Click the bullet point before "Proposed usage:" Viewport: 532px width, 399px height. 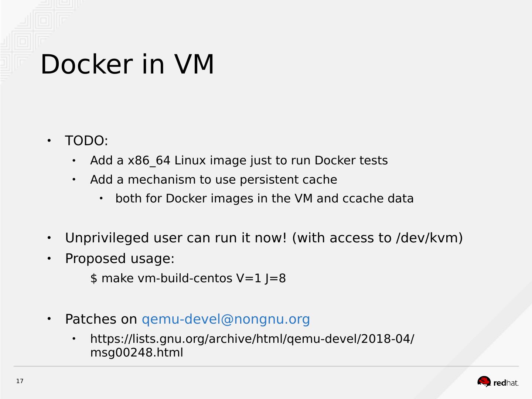(49, 259)
